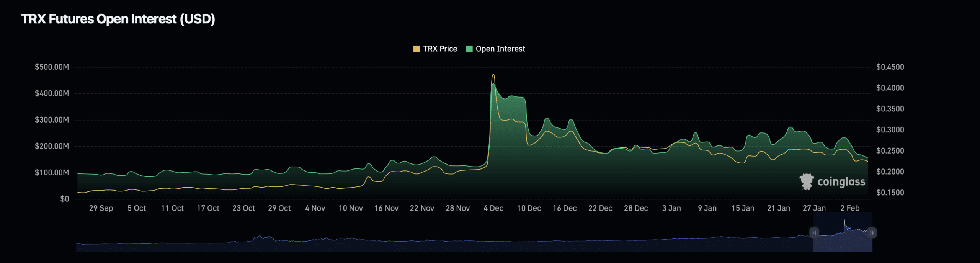Toggle the TRX Price series label
This screenshot has height=263, width=980.
tap(440, 49)
